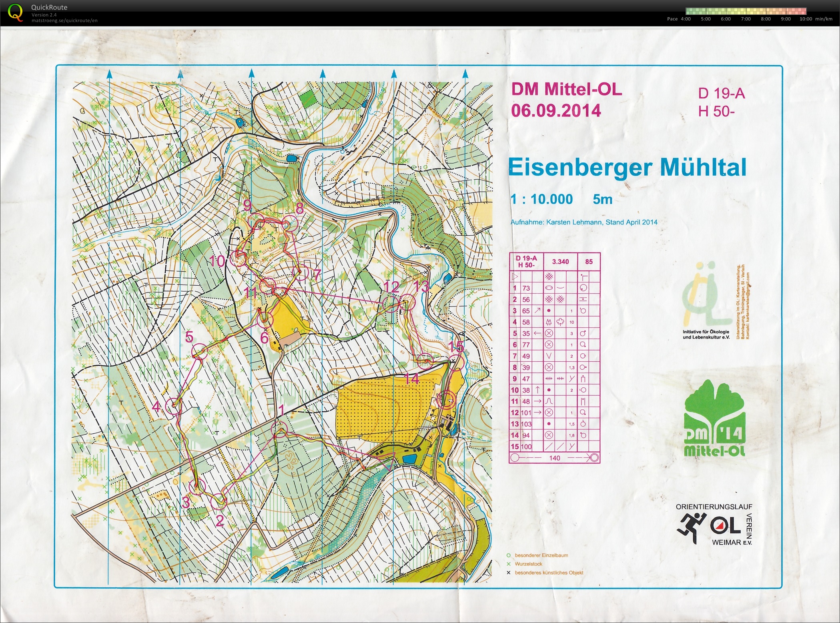Click the QuickRoute Q logo

click(15, 12)
